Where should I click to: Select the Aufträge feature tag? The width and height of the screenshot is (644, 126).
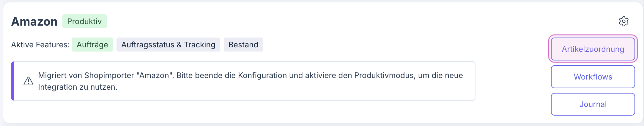(92, 45)
